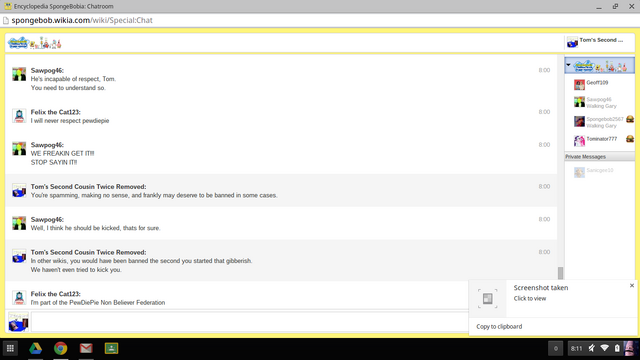Click Tom's avatar beside 'In other wikis' message
The height and width of the screenshot is (360, 640).
(x=19, y=256)
